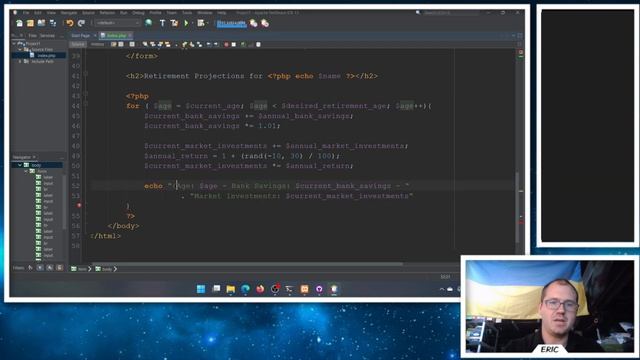Select the Source view button
Viewport: 640px width, 360px height.
(x=78, y=44)
